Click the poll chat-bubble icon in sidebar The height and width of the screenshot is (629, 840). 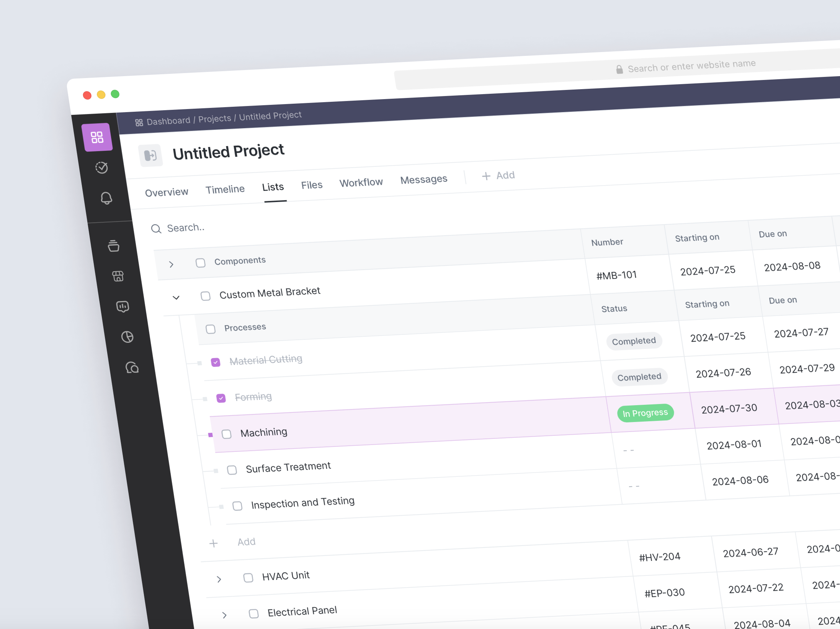(x=123, y=306)
